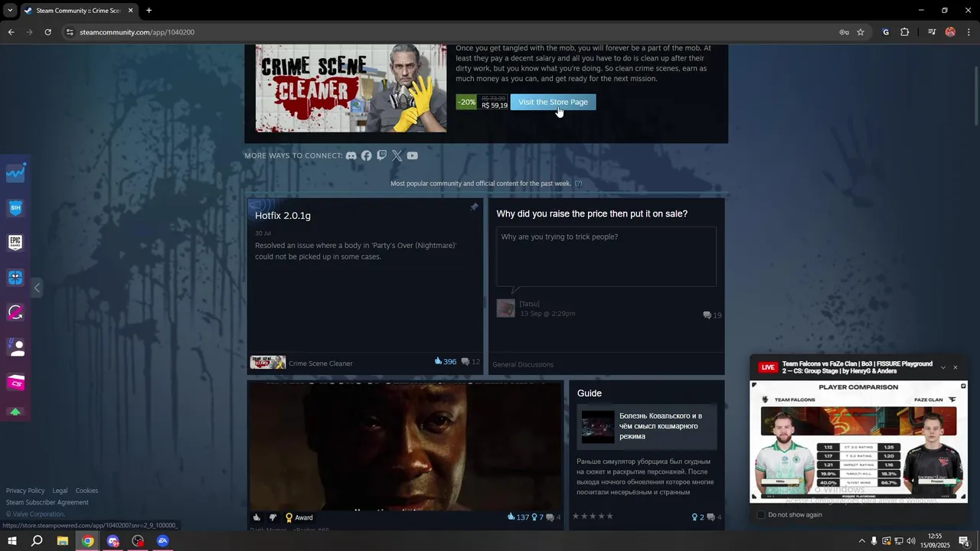
Task: Open the price-raise discussion thread title
Action: coord(592,214)
